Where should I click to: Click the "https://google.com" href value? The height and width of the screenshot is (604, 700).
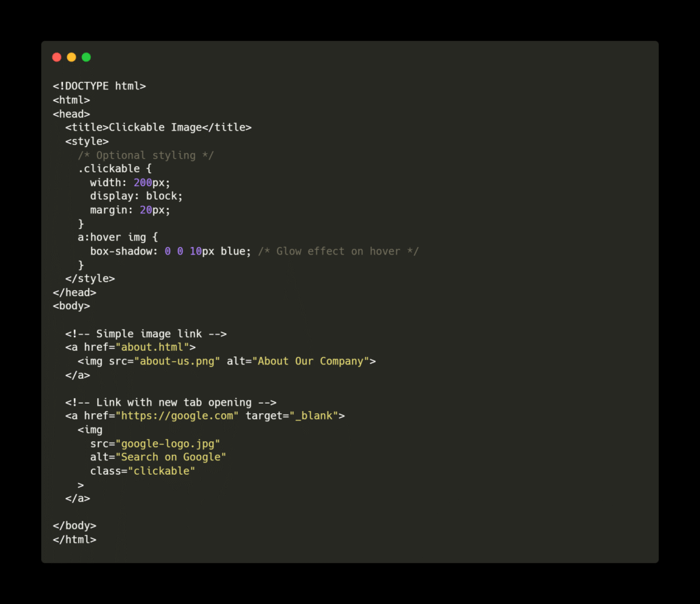177,416
